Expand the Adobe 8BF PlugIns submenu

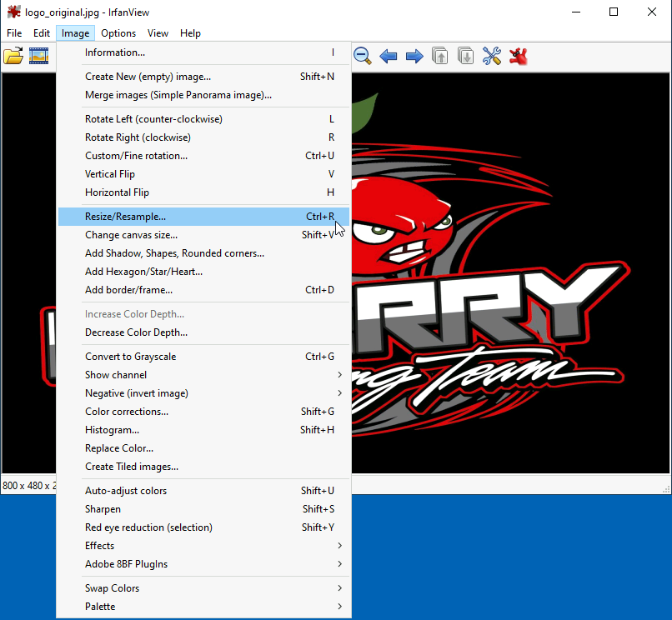[203, 564]
